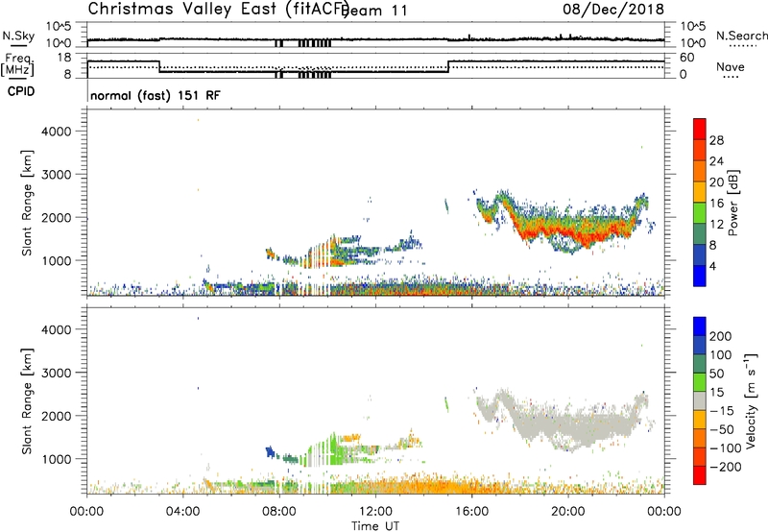Viewport: 768px width, 532px height.
Task: Click the "04:00" time tick label
Action: tap(183, 512)
